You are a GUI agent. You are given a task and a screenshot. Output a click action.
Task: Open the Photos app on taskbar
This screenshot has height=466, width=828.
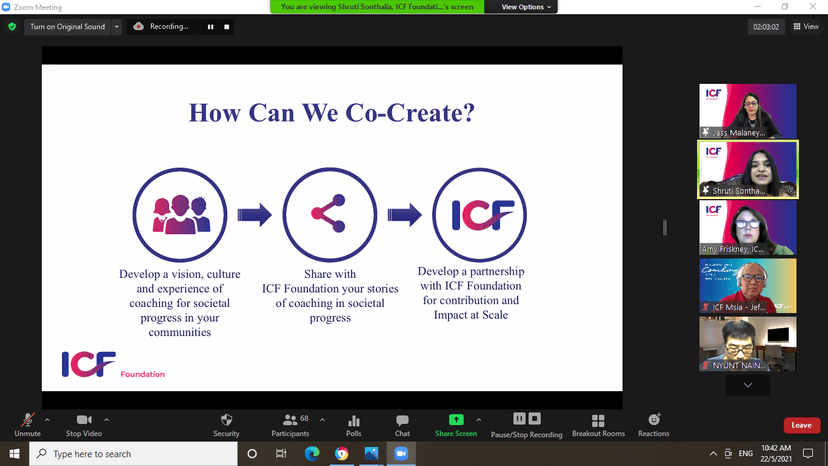pos(371,454)
